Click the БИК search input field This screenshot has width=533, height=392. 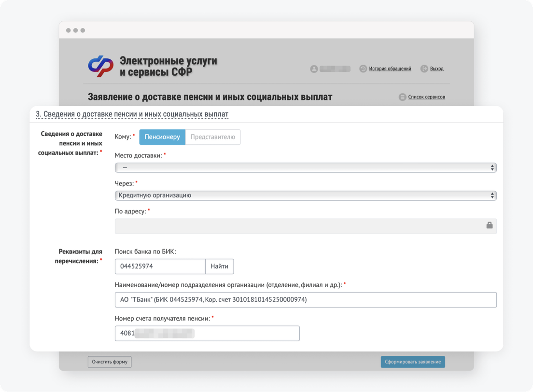160,266
